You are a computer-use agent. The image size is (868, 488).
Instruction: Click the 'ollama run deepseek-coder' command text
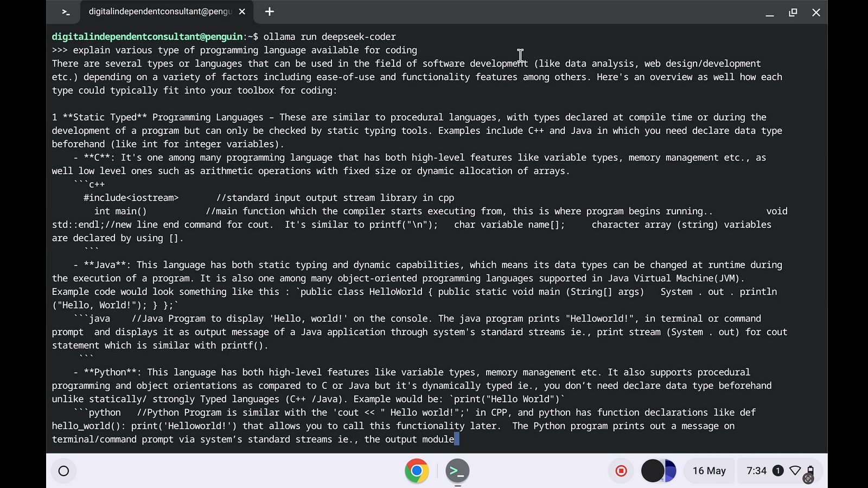[x=329, y=37]
